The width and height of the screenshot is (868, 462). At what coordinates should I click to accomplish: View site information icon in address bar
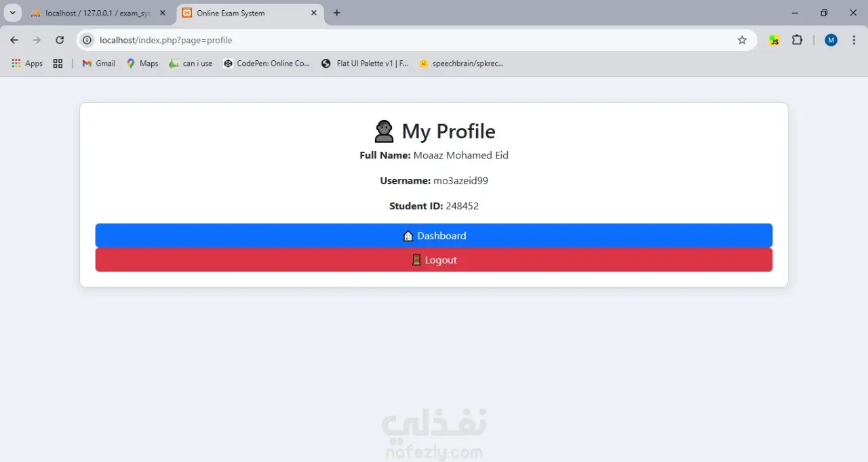[87, 40]
